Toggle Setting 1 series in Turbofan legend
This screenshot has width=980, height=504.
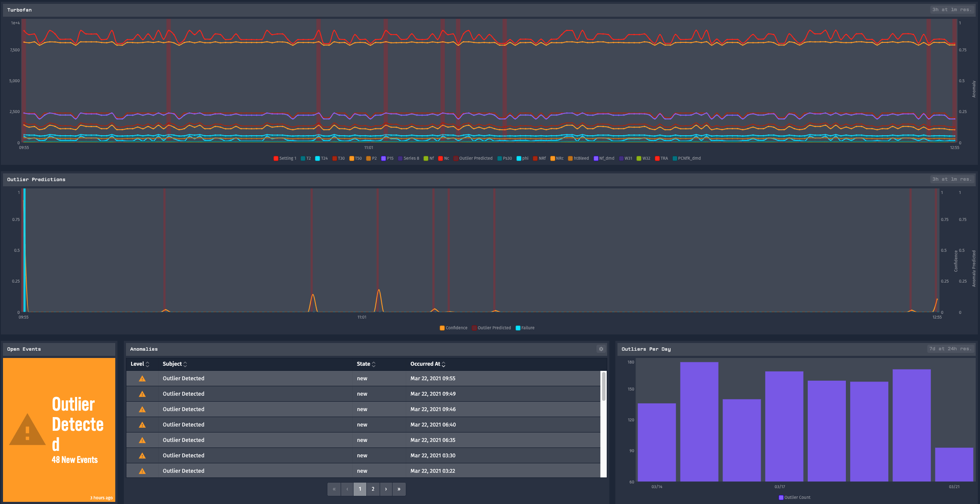pyautogui.click(x=285, y=158)
